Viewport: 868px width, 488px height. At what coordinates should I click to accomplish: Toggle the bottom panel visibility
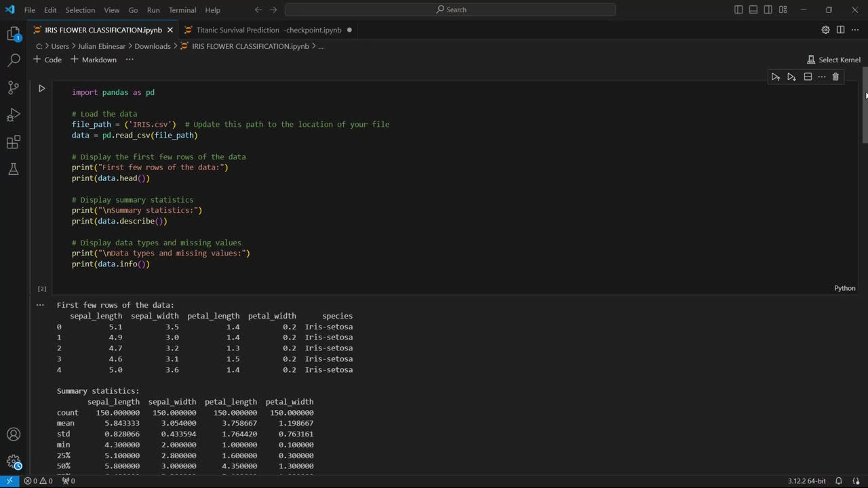click(753, 9)
